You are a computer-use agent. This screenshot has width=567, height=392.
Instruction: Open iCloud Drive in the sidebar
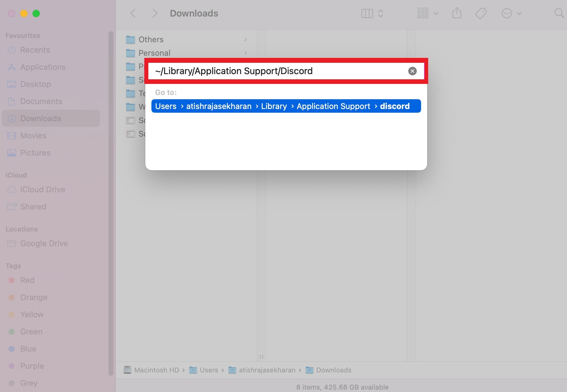[x=42, y=189]
